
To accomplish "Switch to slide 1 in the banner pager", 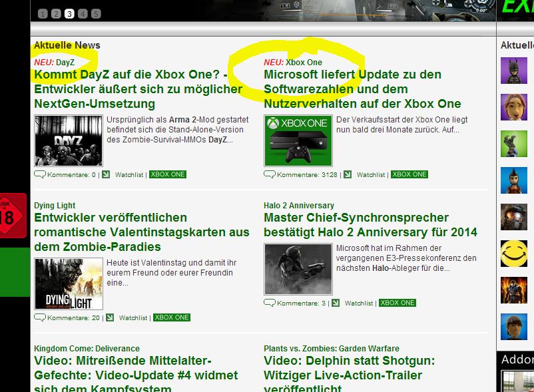I will tap(43, 13).
